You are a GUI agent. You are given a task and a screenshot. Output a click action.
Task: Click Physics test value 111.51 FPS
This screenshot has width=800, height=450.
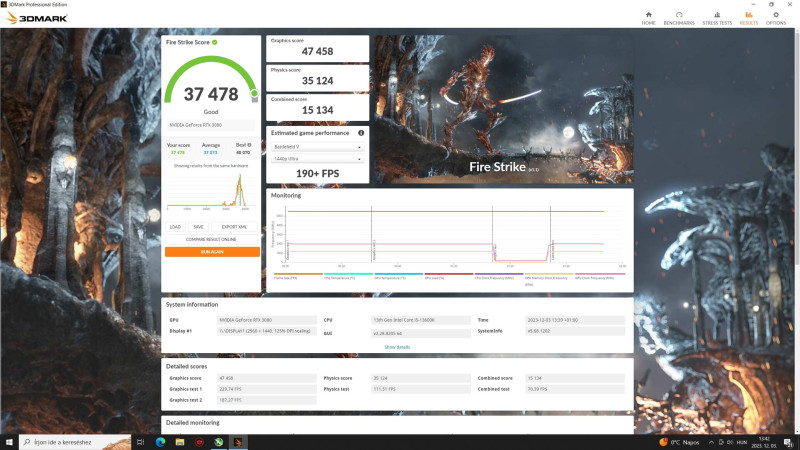[x=421, y=389]
